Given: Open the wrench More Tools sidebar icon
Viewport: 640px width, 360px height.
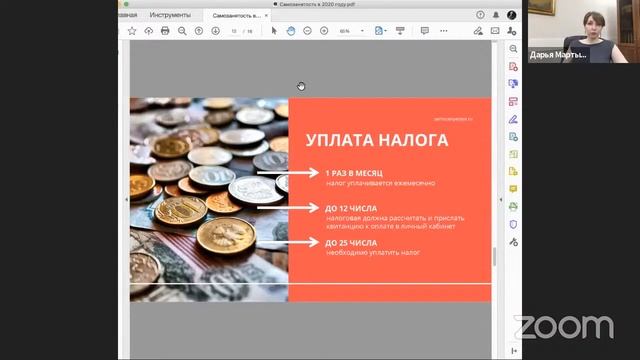Looking at the screenshot, I should coord(513,242).
